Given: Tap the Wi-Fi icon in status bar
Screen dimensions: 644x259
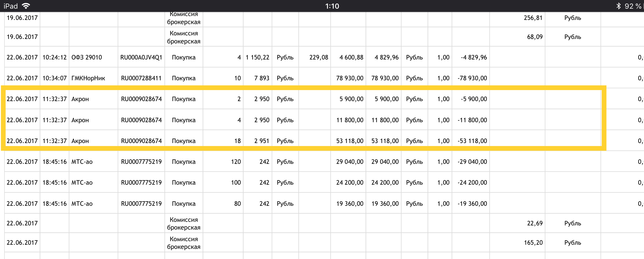Looking at the screenshot, I should [26, 6].
